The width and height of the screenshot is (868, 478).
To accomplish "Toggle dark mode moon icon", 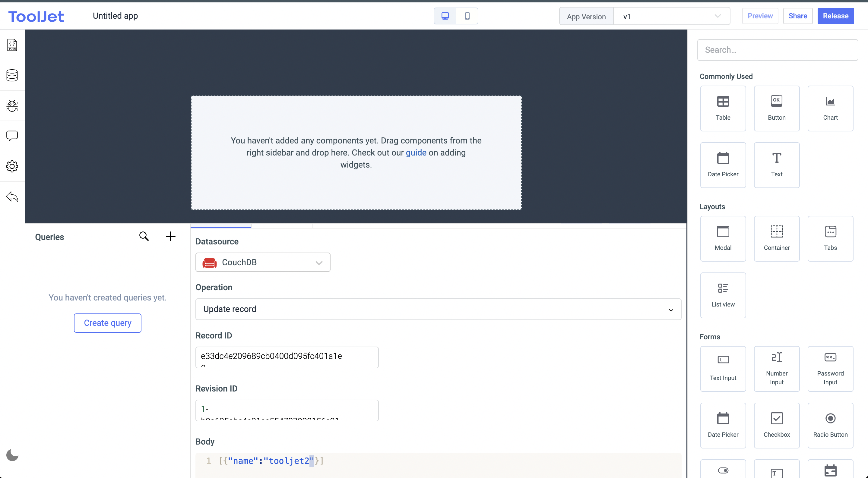I will coord(12,455).
